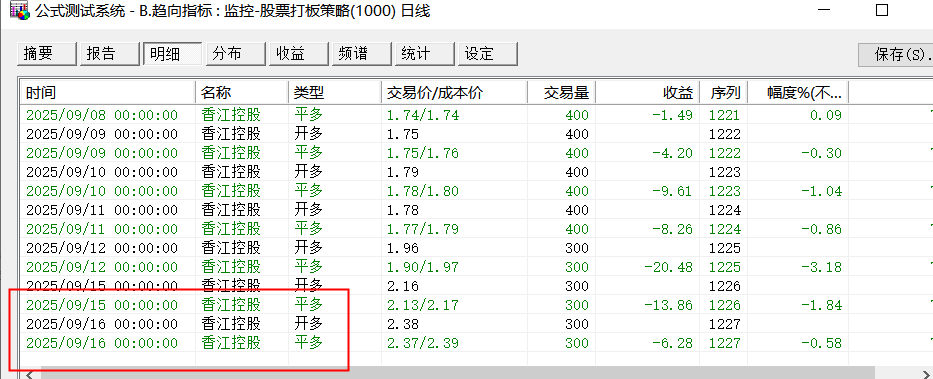Click sequence number 1223 in 开多 row

(725, 173)
